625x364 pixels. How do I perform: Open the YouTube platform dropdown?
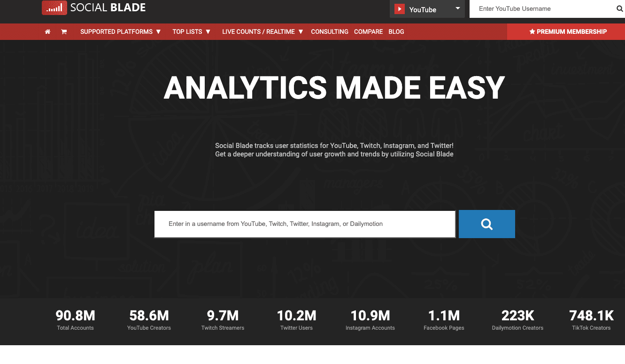coord(427,9)
